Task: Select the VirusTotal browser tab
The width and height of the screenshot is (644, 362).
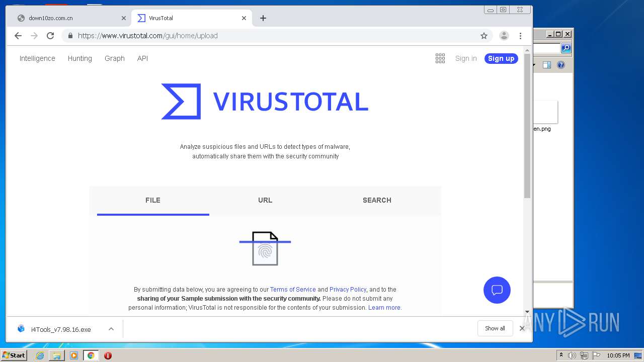Action: (191, 18)
